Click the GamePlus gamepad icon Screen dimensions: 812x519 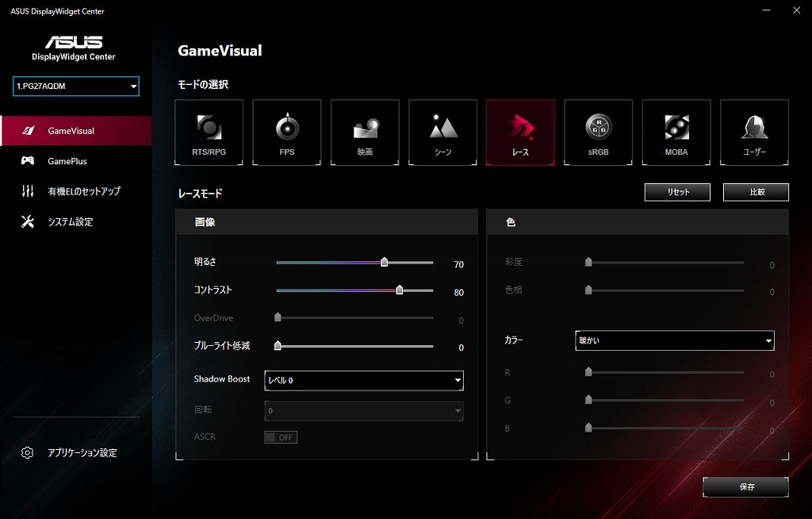(x=28, y=161)
